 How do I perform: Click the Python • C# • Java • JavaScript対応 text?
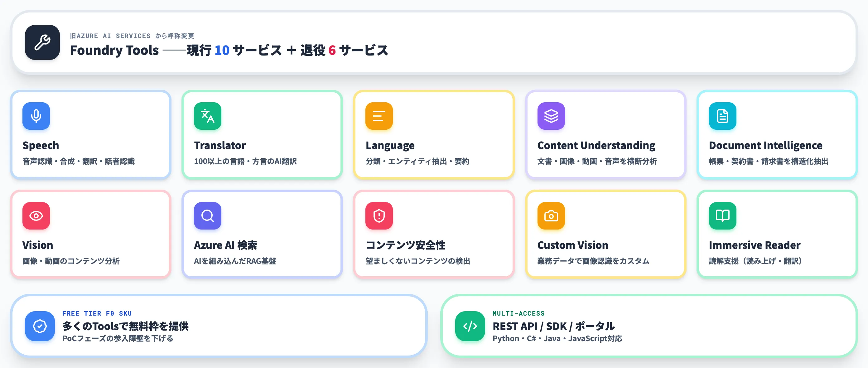coord(557,338)
